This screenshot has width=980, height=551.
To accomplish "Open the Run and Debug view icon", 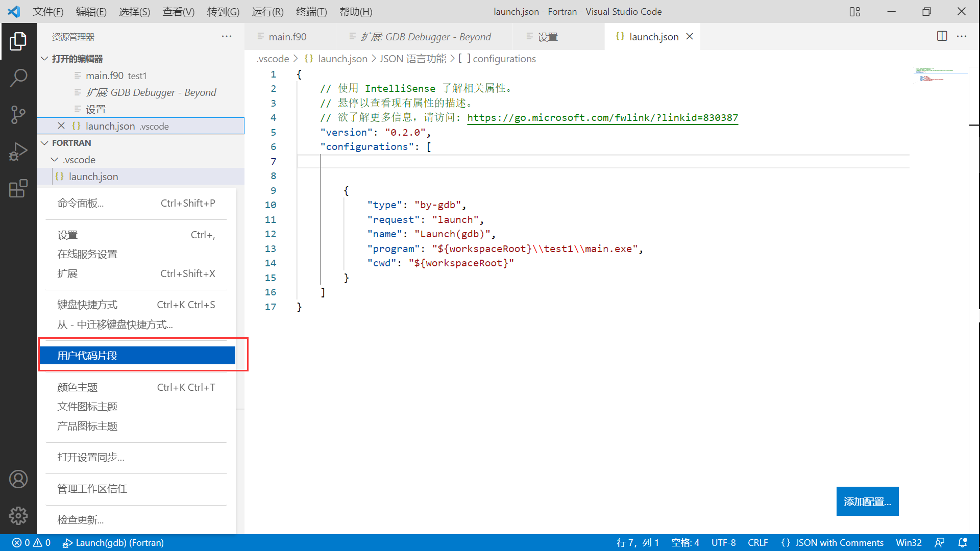I will click(18, 152).
